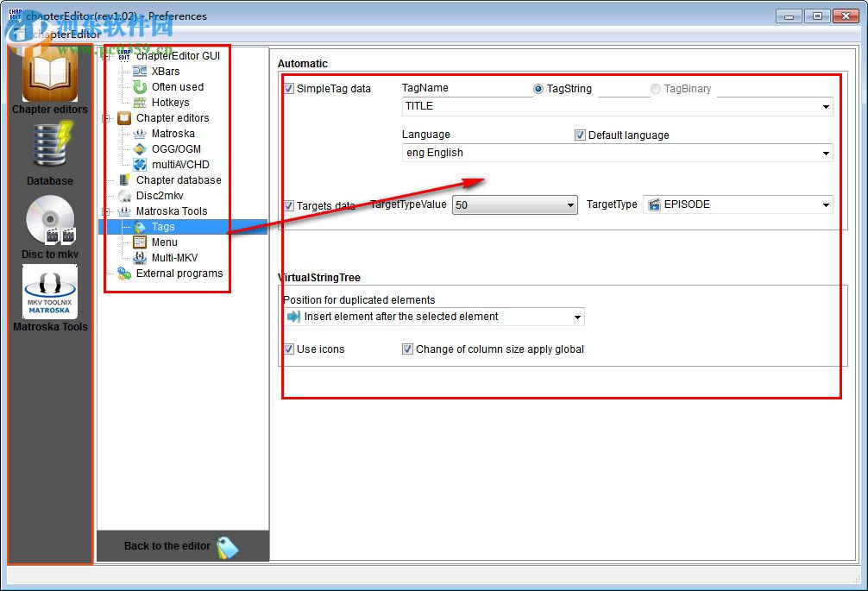Click the Menu icon in tree
Image resolution: width=868 pixels, height=591 pixels.
[140, 242]
